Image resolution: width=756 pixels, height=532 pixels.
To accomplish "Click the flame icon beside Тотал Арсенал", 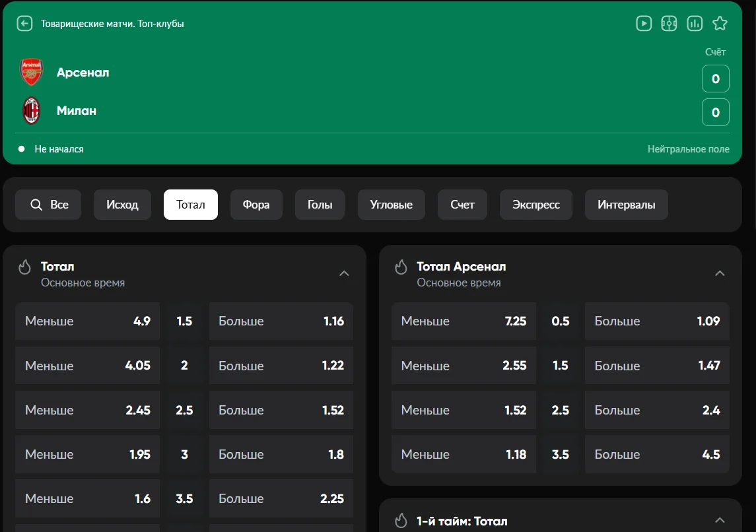I will click(401, 267).
